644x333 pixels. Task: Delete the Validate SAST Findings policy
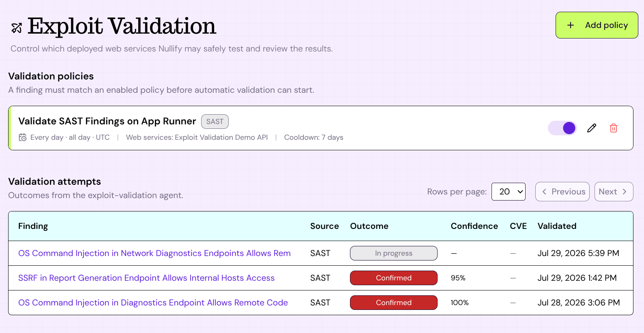point(614,128)
